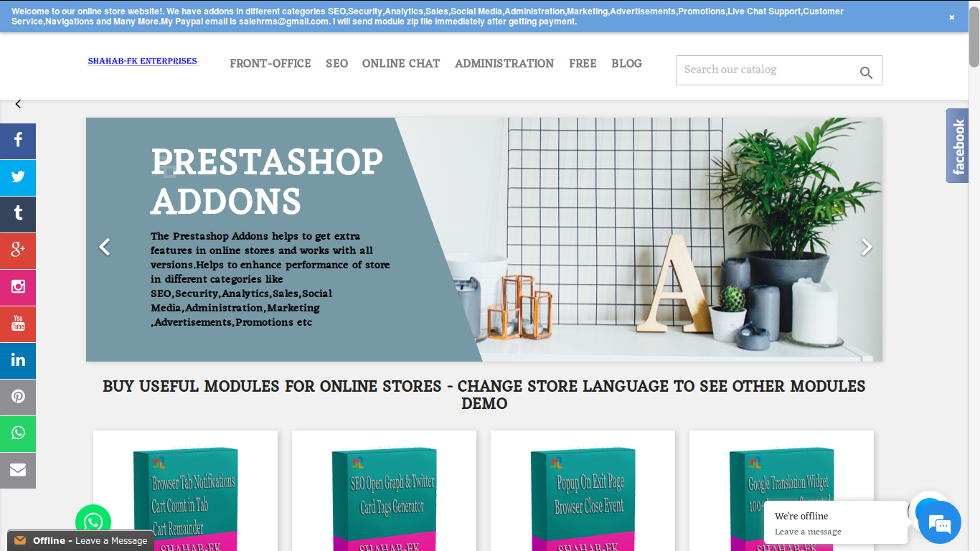The image size is (980, 551).
Task: Open the Tumblr share icon
Action: (18, 214)
